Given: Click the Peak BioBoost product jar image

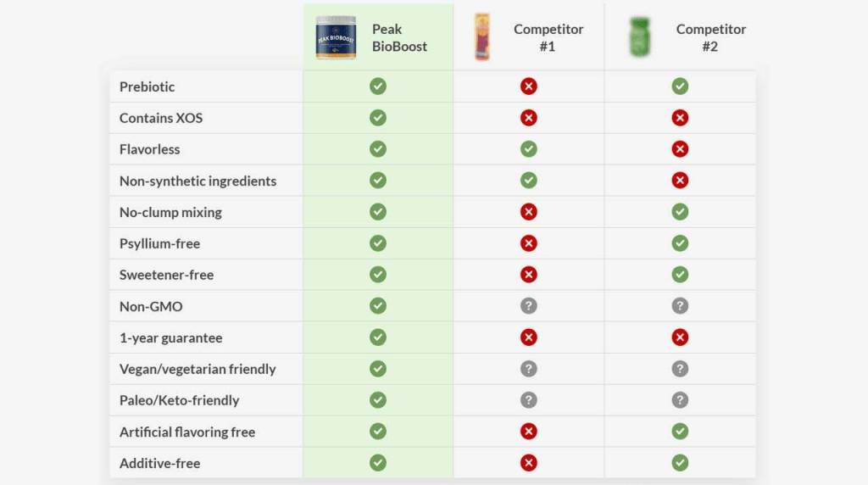Looking at the screenshot, I should tap(336, 38).
